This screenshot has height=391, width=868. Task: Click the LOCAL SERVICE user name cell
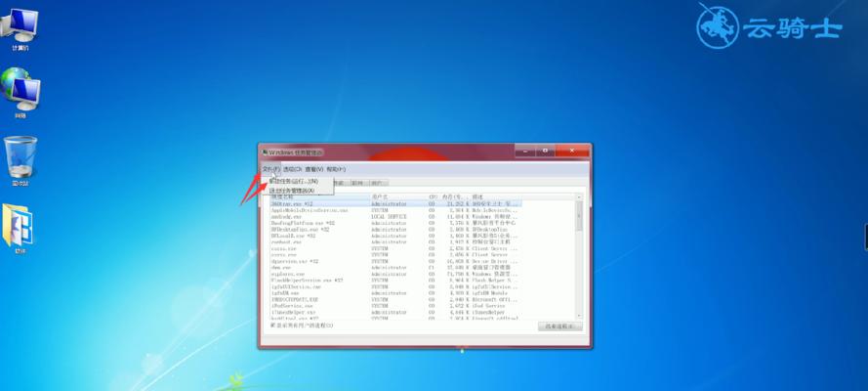(x=389, y=217)
